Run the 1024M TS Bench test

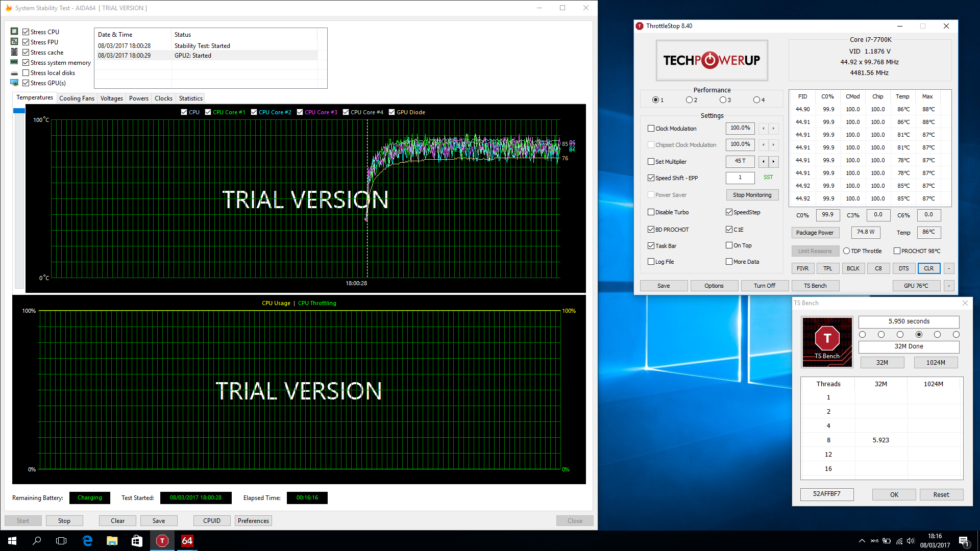936,363
